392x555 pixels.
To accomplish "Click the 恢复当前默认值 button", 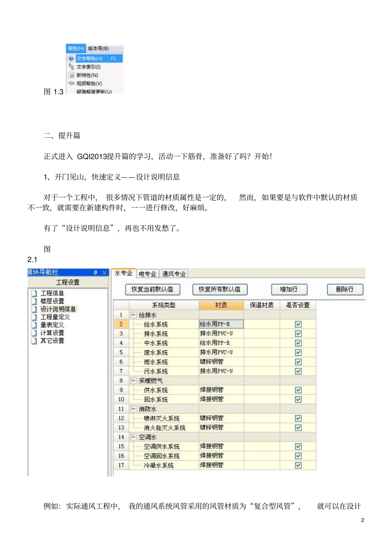I will (x=152, y=289).
